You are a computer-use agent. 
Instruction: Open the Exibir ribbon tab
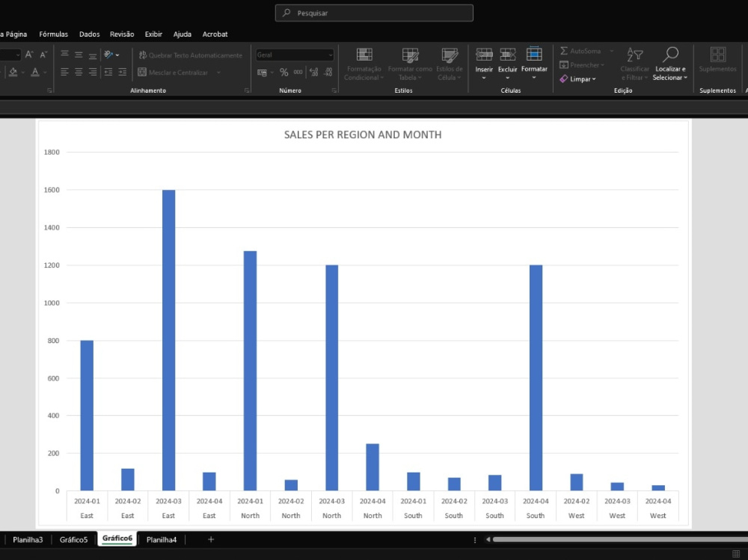[x=153, y=34]
